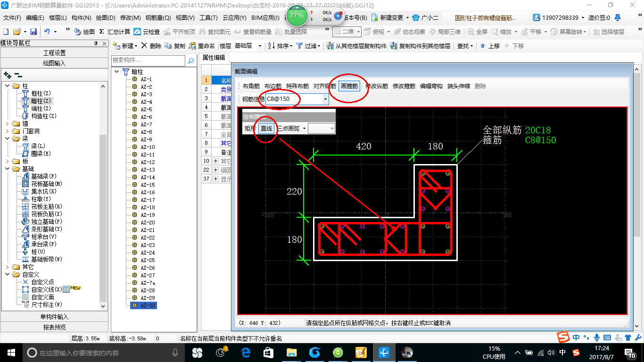Expand the 板 folder
The height and width of the screenshot is (362, 644).
click(8, 161)
